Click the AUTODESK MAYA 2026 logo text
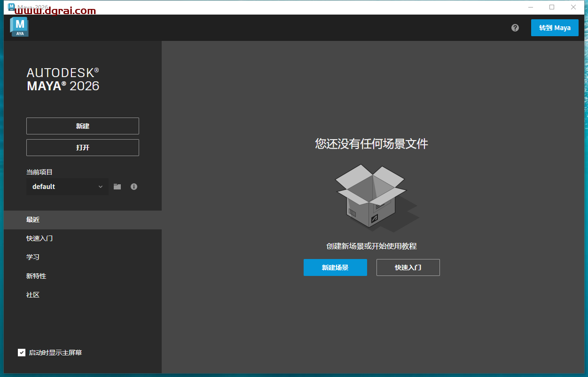The width and height of the screenshot is (588, 377). [x=63, y=79]
